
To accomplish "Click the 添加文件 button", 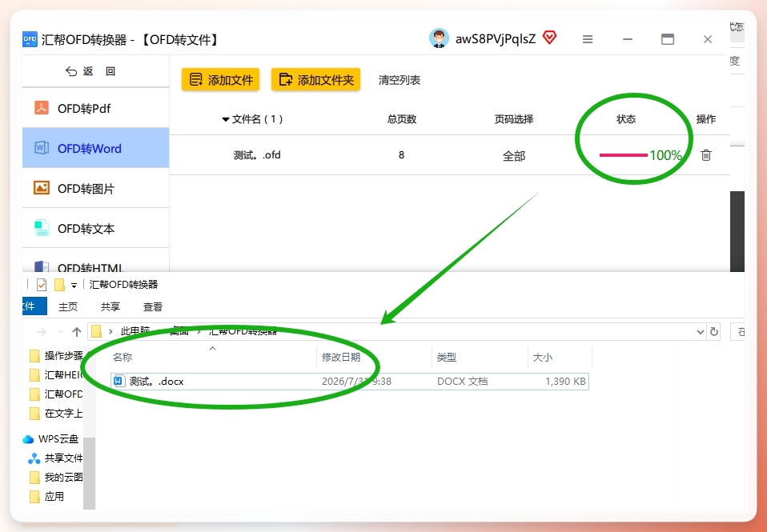I will [221, 80].
